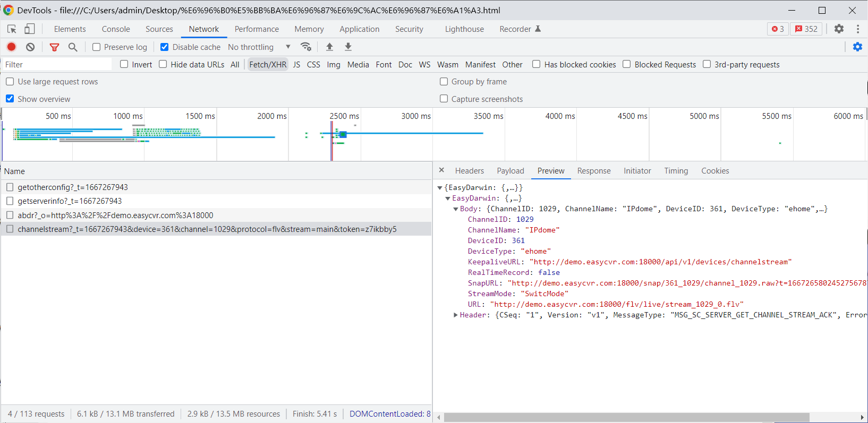Screen dimensions: 868x423
Task: Expand the Header object in preview
Action: 456,315
